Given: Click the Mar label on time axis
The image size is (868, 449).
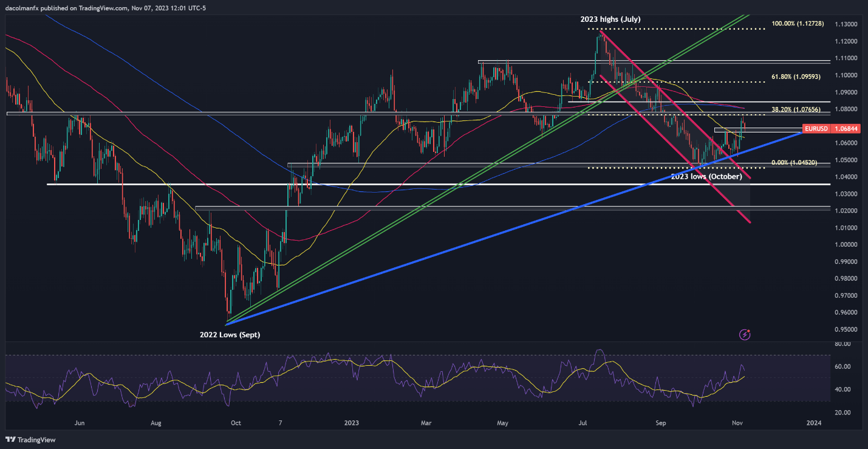Looking at the screenshot, I should point(426,423).
